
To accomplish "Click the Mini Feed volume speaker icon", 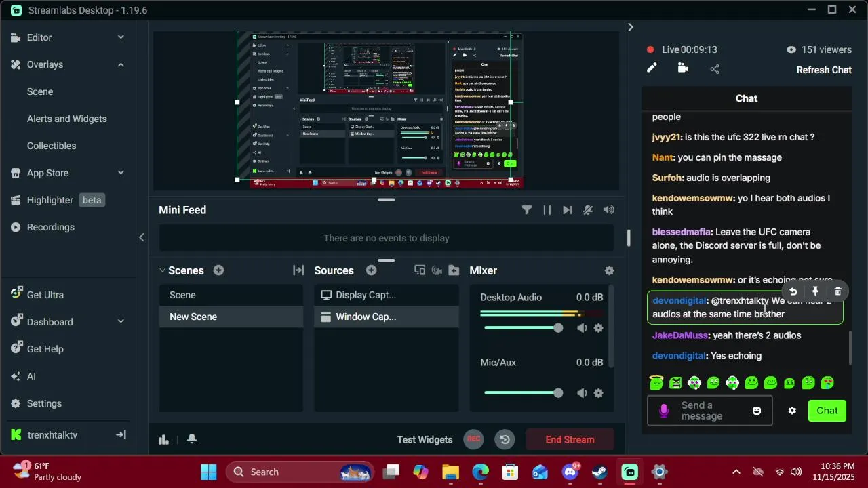I will [609, 210].
